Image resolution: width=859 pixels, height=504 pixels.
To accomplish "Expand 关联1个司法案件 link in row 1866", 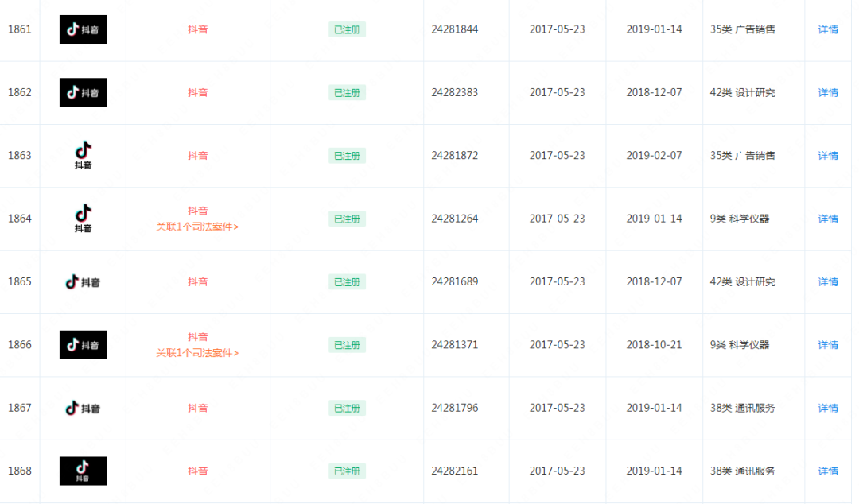I will coord(197,353).
